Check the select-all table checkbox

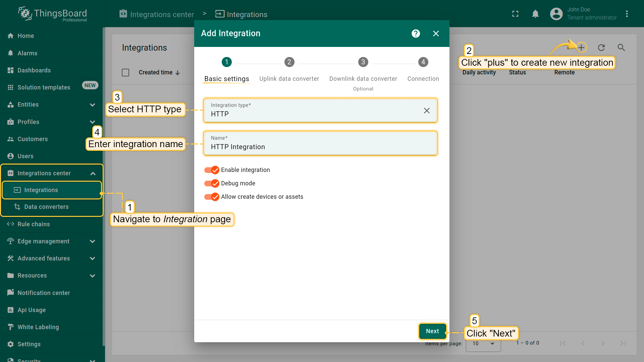pyautogui.click(x=125, y=72)
